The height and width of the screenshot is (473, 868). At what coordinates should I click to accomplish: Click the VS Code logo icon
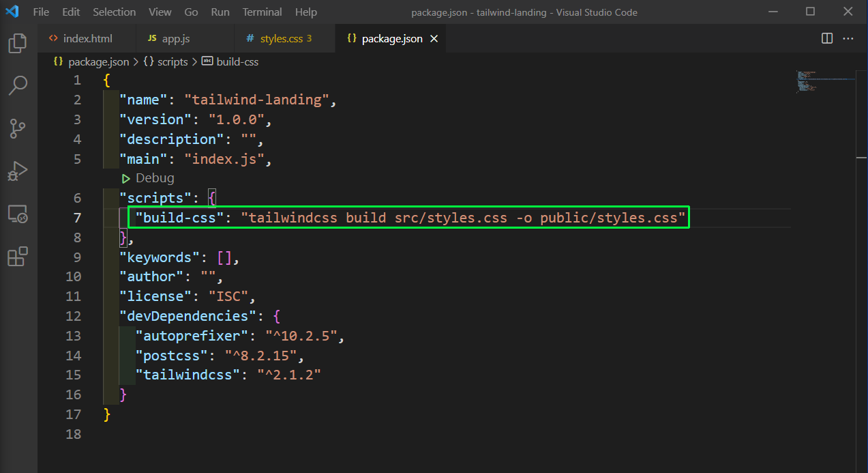tap(12, 12)
